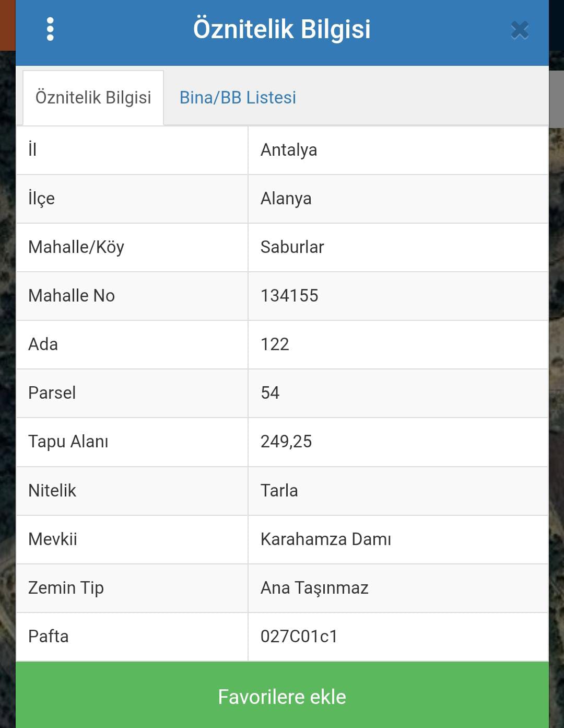The height and width of the screenshot is (728, 564).
Task: Close the Öznitelik Bilgisi panel
Action: (x=520, y=30)
